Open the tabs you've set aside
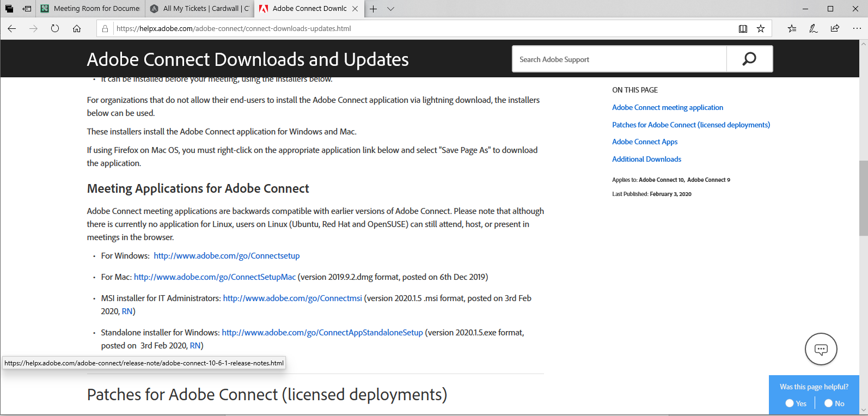 coord(9,9)
